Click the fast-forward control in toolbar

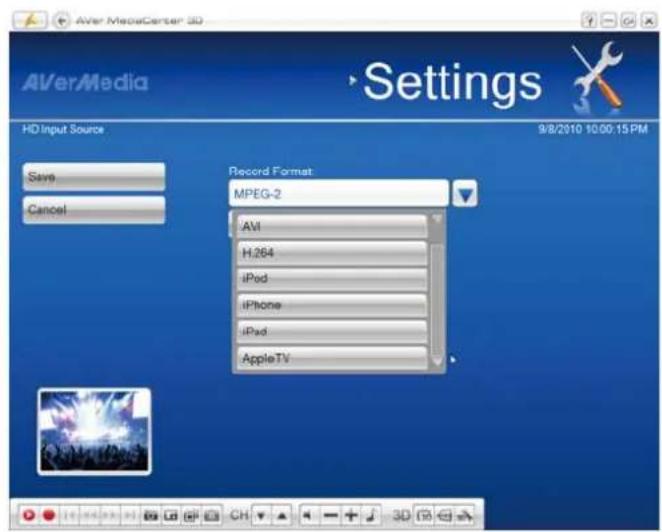point(110,516)
